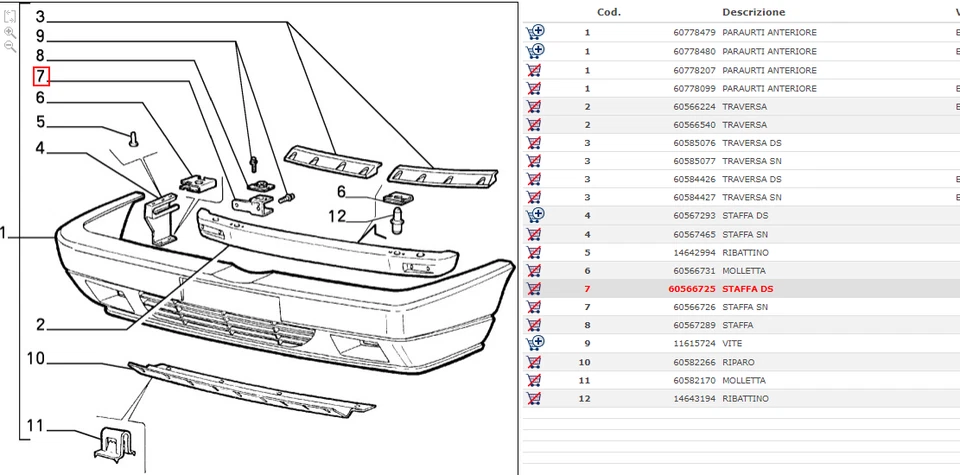The height and width of the screenshot is (475, 960).
Task: Click part code 14642994
Action: (694, 253)
